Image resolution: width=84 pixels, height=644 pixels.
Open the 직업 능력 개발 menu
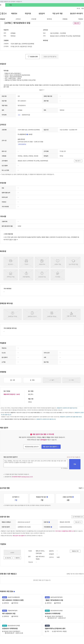(x=57, y=14)
